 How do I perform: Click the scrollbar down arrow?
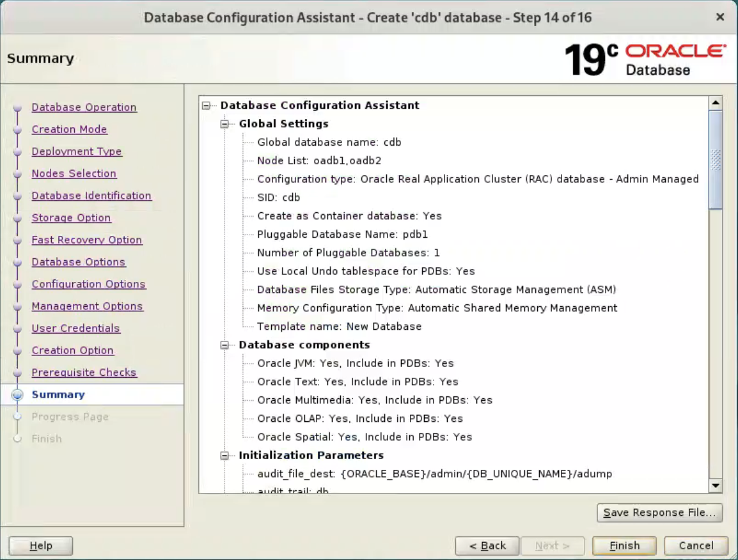716,486
